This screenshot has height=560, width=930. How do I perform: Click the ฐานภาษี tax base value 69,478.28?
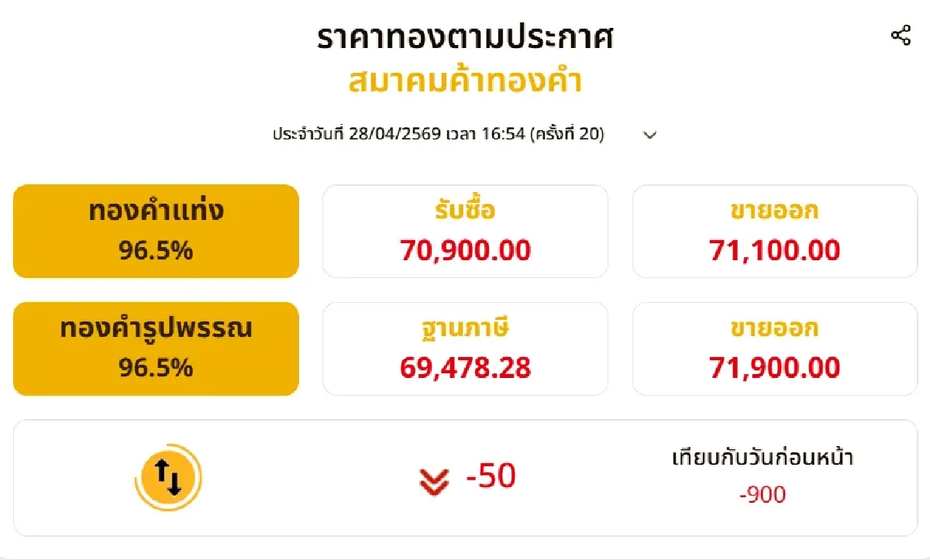click(x=465, y=368)
